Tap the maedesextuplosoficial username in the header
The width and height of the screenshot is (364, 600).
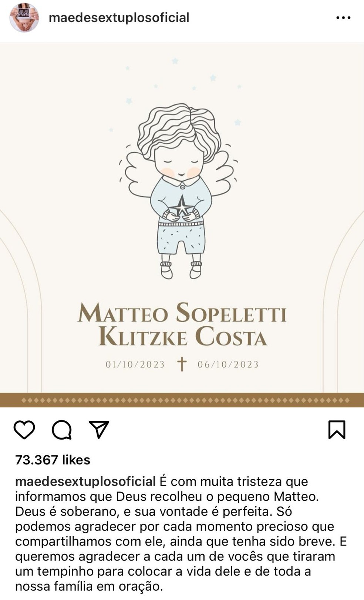tap(119, 18)
